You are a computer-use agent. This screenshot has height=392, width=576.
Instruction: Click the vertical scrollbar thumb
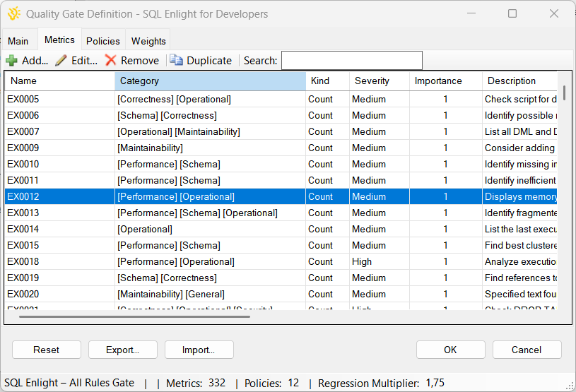click(564, 93)
